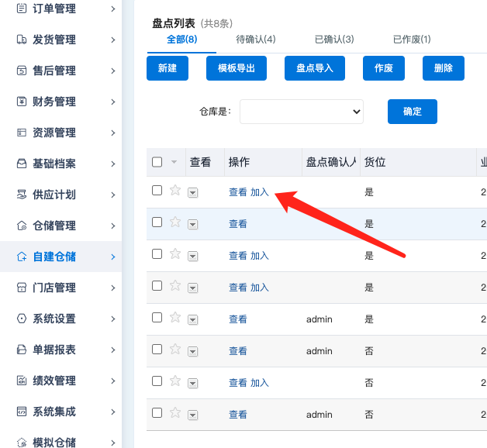Toggle the select-all checkbox in table header

[157, 162]
